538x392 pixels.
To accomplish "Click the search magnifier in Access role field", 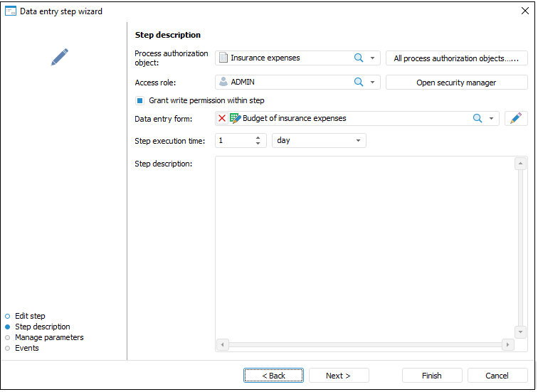I will point(359,83).
